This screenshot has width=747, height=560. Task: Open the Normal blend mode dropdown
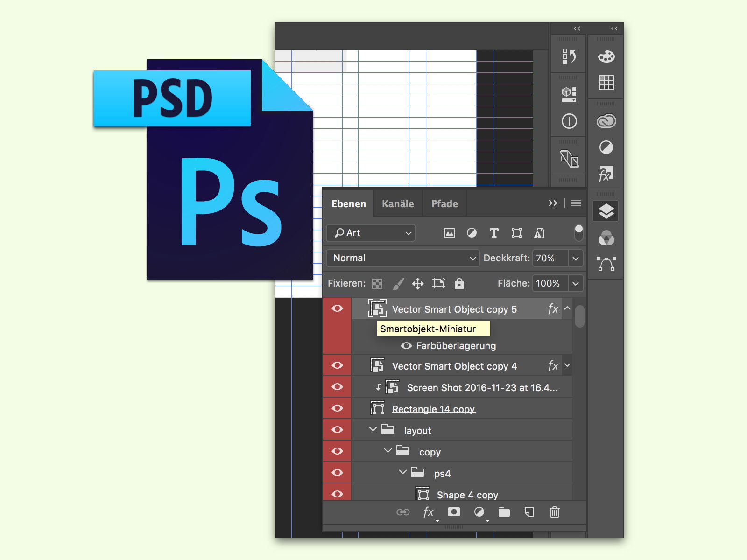click(x=403, y=258)
